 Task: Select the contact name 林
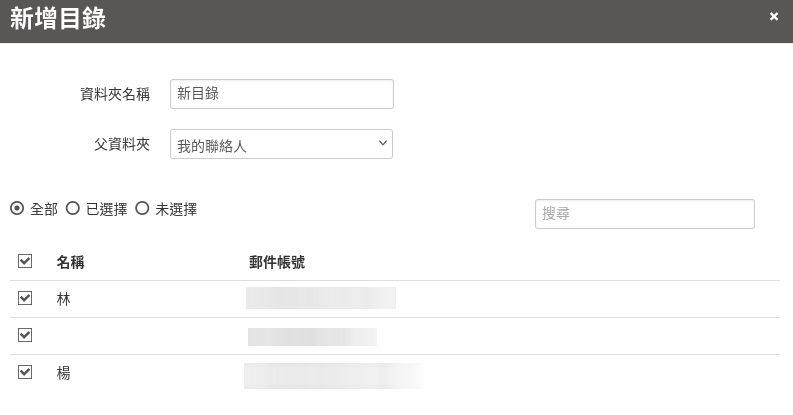tap(64, 299)
